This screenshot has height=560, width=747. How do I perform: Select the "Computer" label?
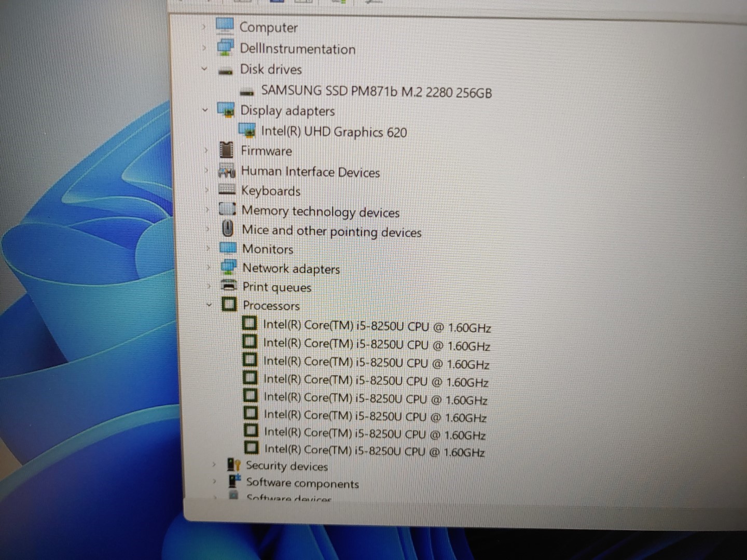tap(269, 27)
